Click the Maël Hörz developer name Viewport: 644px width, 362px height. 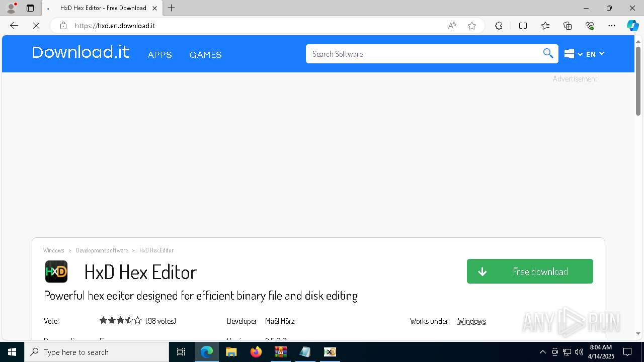280,321
